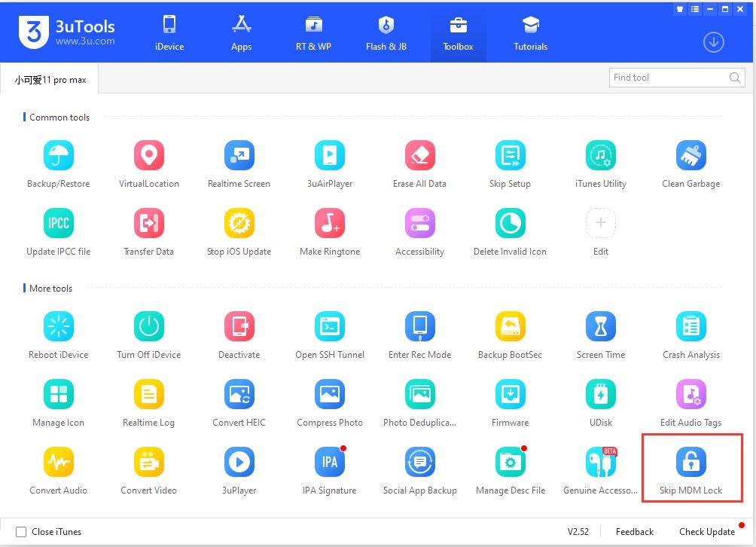Open Skip Setup tool
The width and height of the screenshot is (756, 547).
click(x=510, y=164)
